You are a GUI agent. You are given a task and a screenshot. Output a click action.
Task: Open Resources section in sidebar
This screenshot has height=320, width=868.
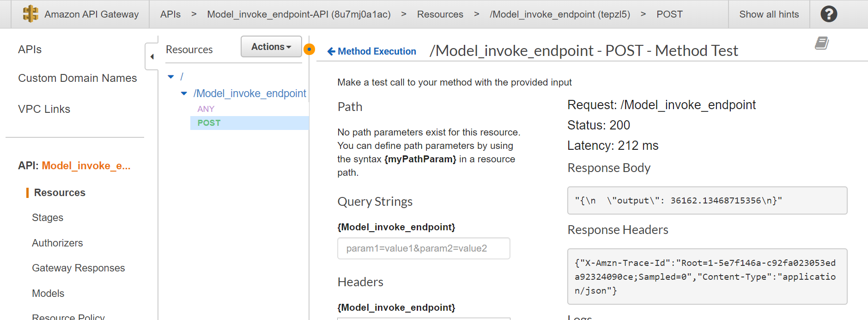click(60, 193)
